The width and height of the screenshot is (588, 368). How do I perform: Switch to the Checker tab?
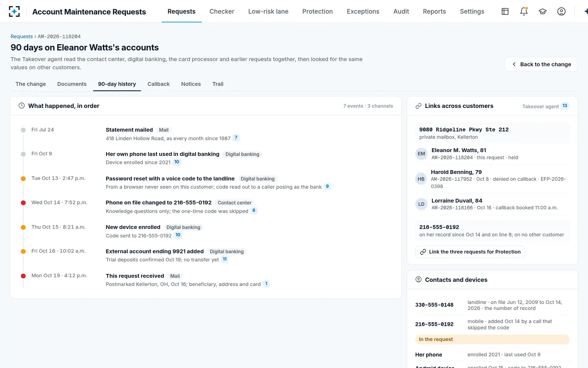pyautogui.click(x=222, y=11)
